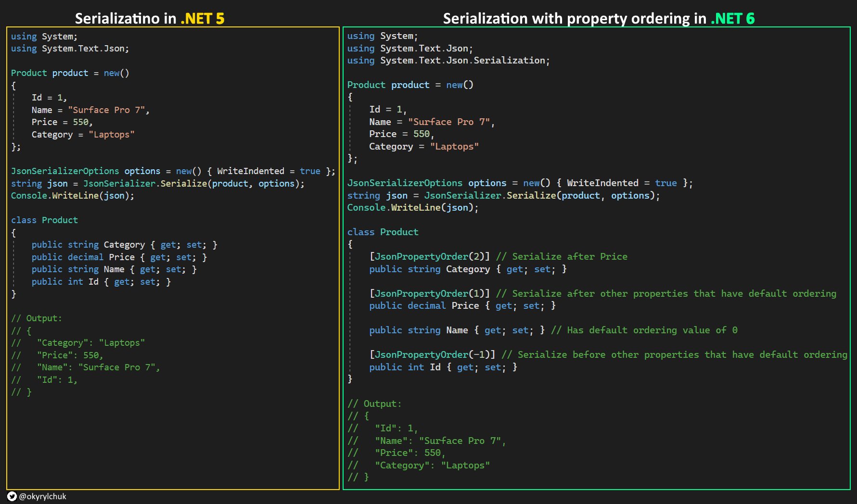Click the @okyrylchuk handle link
The height and width of the screenshot is (504, 857).
tap(42, 497)
